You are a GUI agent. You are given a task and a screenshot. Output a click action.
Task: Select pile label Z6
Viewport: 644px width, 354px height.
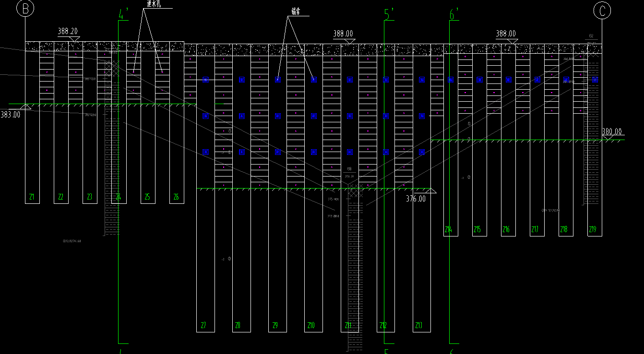click(x=176, y=197)
